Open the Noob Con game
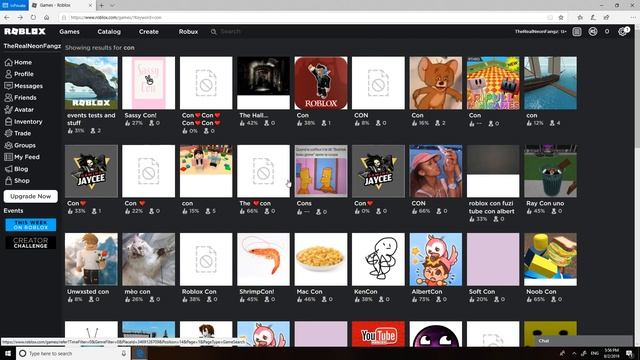The width and height of the screenshot is (640, 360). tap(550, 260)
